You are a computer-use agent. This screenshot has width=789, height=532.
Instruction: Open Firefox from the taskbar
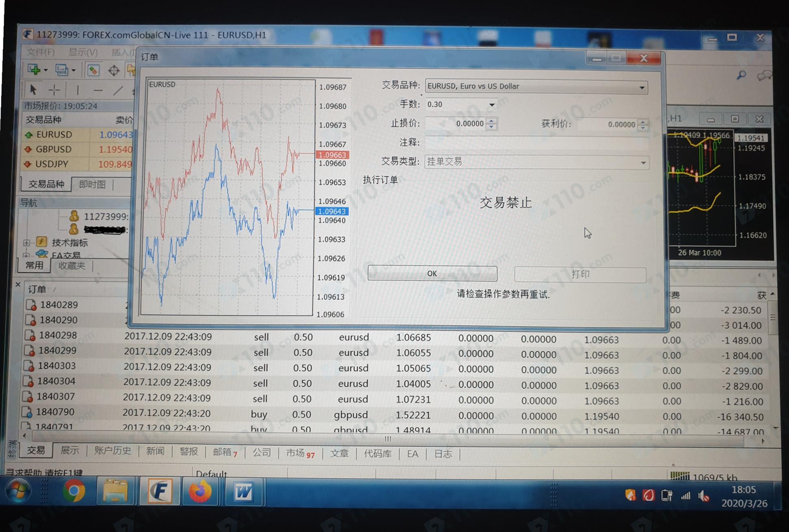[x=200, y=492]
